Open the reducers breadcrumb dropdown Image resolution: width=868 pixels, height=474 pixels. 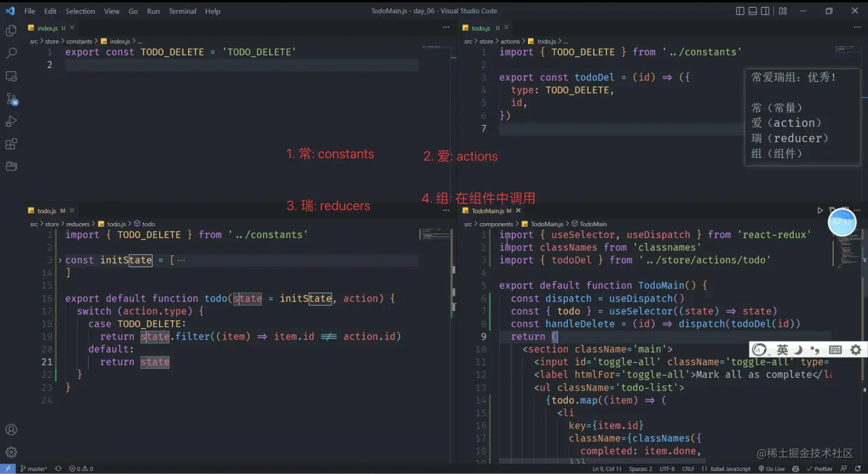click(78, 224)
